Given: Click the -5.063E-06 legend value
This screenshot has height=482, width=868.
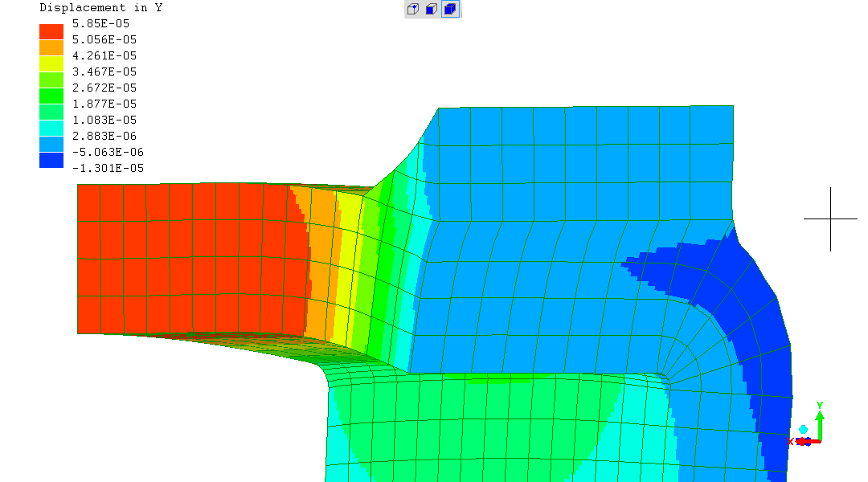Looking at the screenshot, I should click(x=104, y=152).
